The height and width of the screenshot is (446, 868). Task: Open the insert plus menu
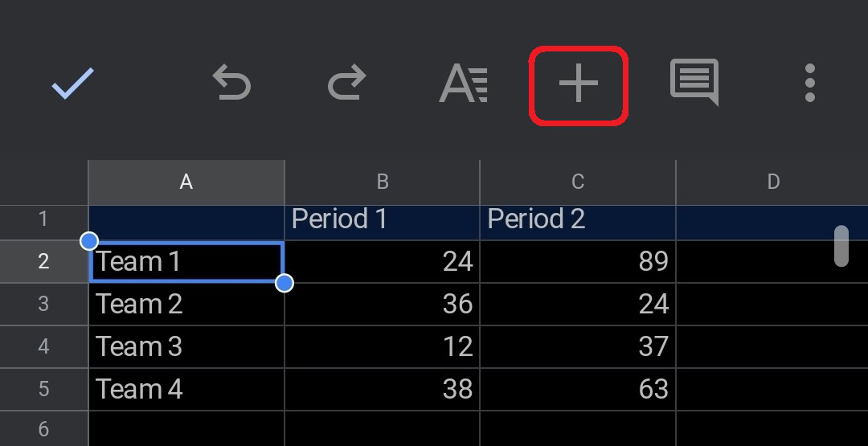(x=579, y=84)
